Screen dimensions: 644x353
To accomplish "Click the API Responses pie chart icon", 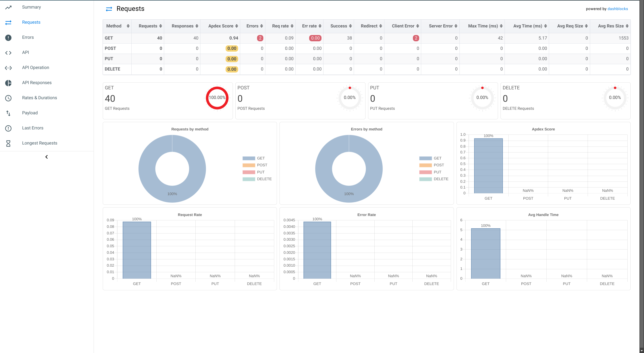I will [x=8, y=83].
